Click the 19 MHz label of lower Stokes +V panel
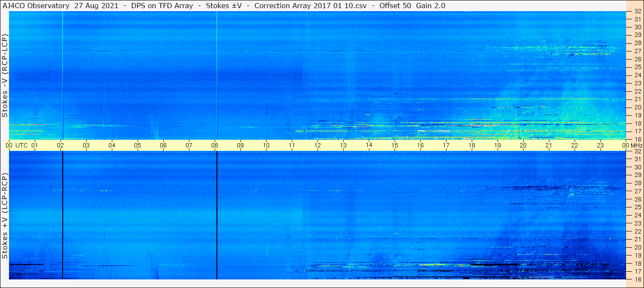644x288 pixels. (x=637, y=255)
